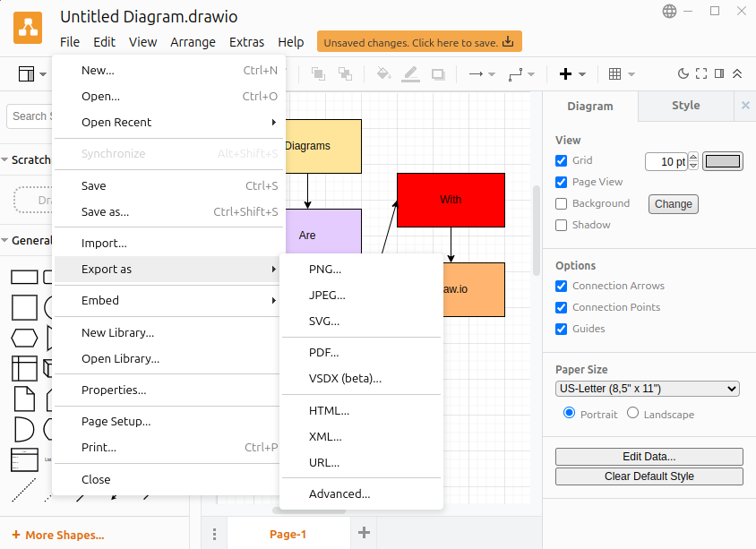Viewport: 756px width, 549px height.
Task: Open the insert dropdown arrow
Action: [x=582, y=74]
